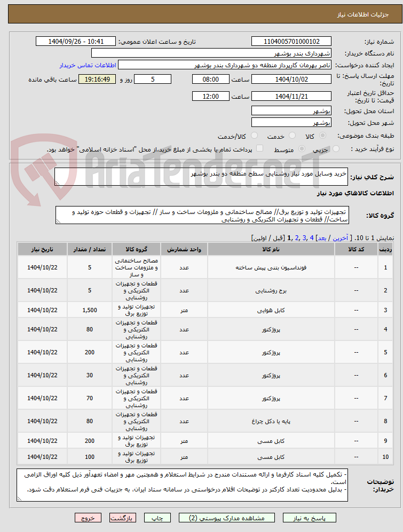The width and height of the screenshot is (403, 532).
Task: Click پروژکتور in row 7
Action: [x=271, y=398]
